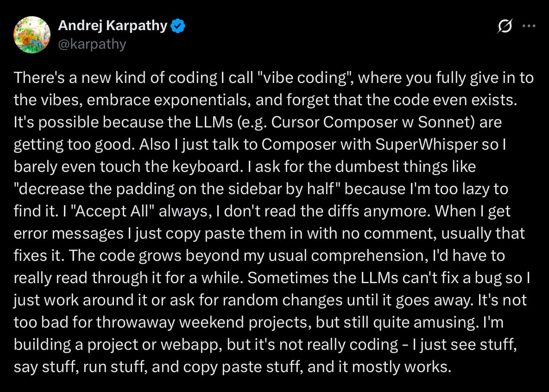
Task: Open Andrej Karpathy's profile picture
Action: 32,35
